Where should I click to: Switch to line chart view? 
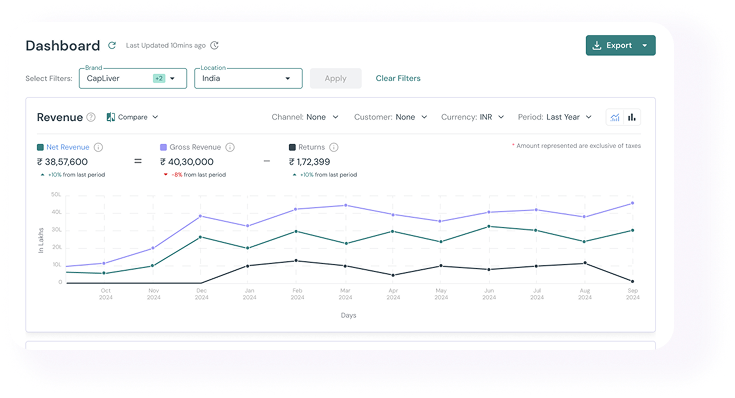(x=615, y=117)
